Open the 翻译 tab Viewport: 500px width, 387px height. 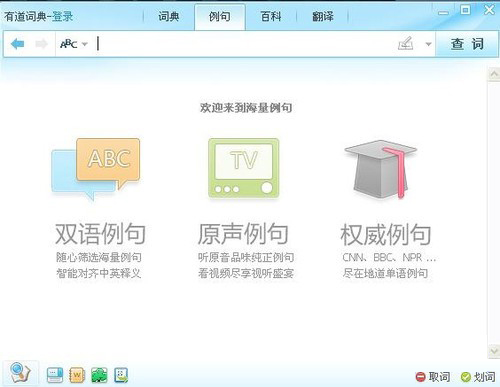322,16
